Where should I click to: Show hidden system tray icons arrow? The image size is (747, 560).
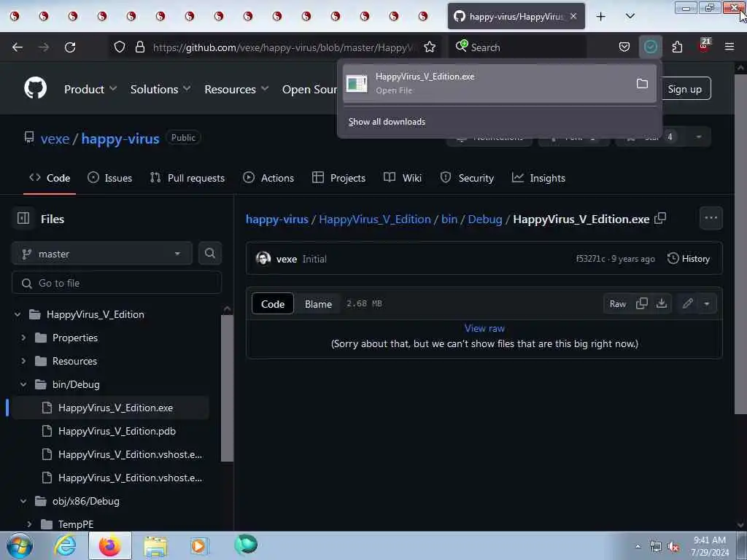coord(638,547)
